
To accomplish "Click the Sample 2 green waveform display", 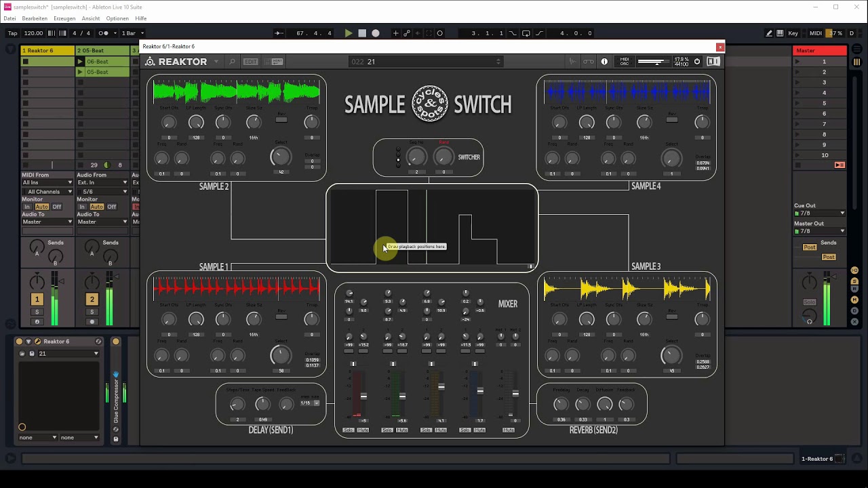I will point(237,92).
